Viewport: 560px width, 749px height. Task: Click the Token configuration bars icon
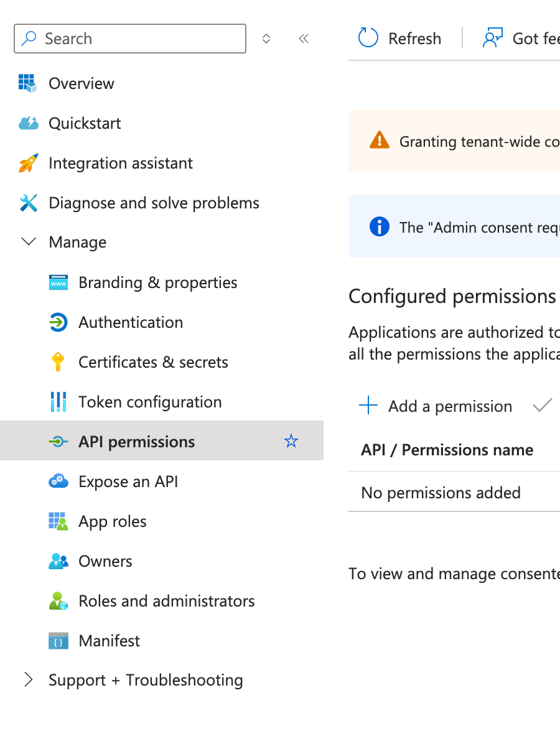click(x=58, y=402)
